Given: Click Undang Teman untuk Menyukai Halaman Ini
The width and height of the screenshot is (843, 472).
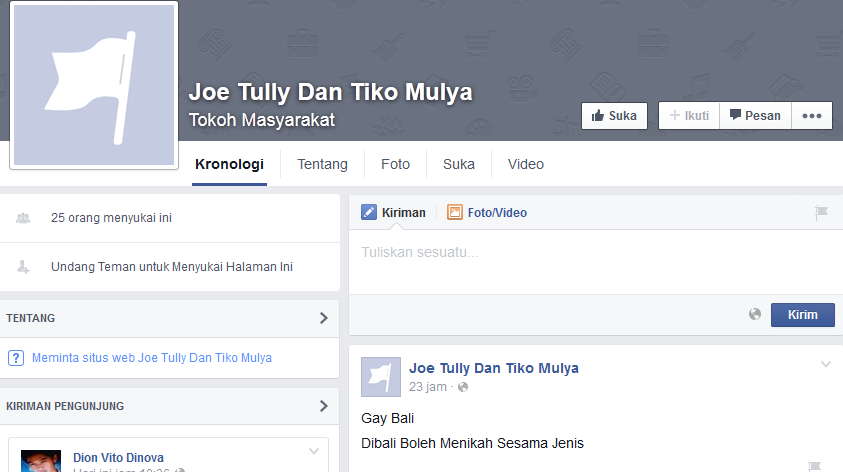Looking at the screenshot, I should pyautogui.click(x=172, y=267).
